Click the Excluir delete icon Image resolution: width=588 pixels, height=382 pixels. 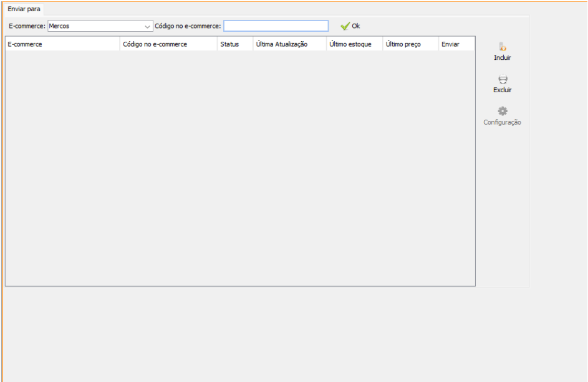tap(503, 79)
